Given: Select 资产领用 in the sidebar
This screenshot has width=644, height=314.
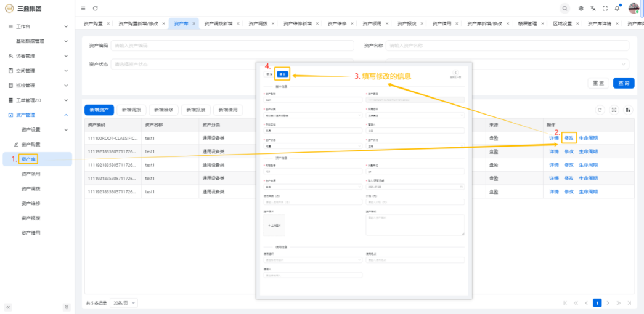Looking at the screenshot, I should [x=31, y=174].
